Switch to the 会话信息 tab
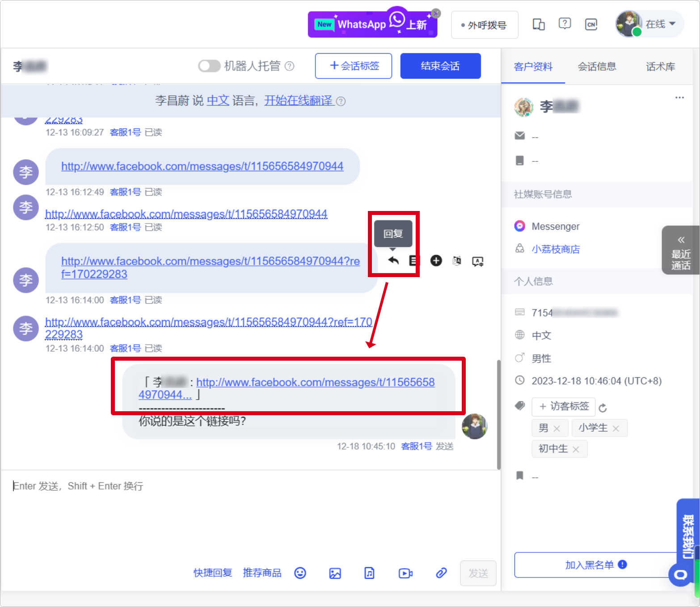This screenshot has width=700, height=607. point(596,67)
